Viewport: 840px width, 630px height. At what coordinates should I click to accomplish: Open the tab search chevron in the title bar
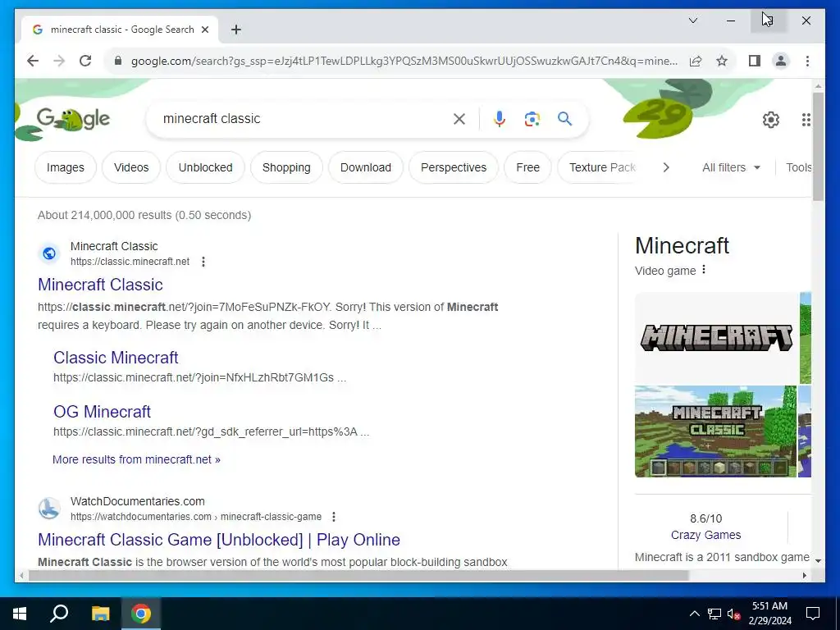pyautogui.click(x=692, y=21)
